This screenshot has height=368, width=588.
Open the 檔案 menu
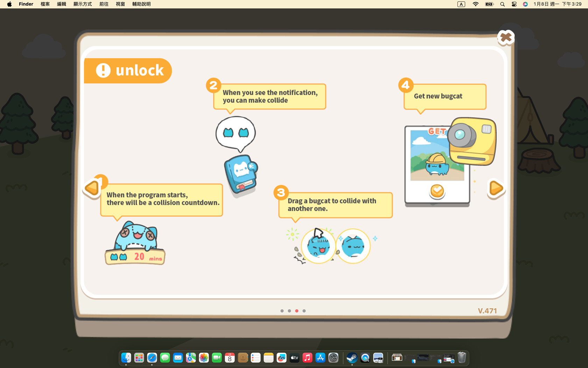(x=45, y=4)
